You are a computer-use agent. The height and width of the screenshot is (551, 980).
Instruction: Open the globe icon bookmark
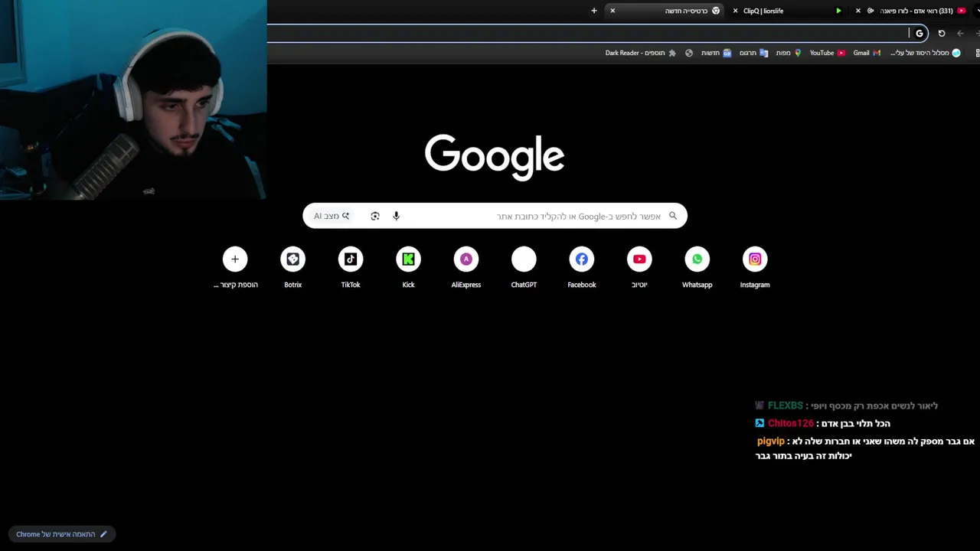pos(689,53)
